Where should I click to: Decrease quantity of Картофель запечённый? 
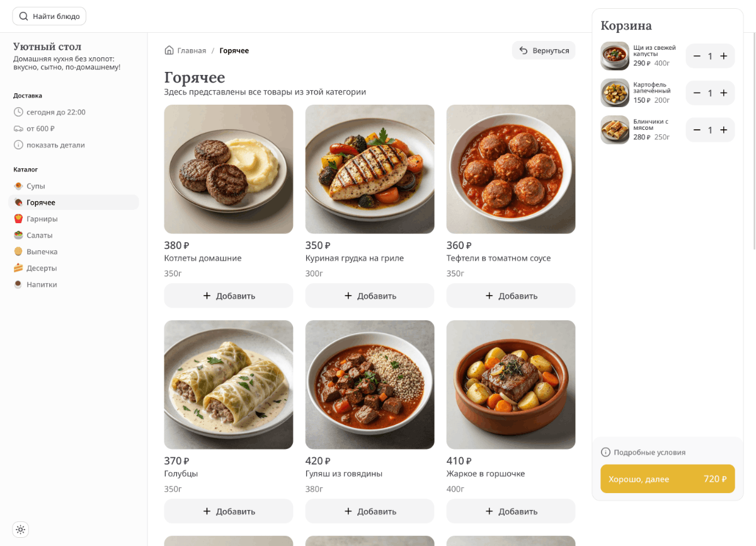(x=697, y=93)
